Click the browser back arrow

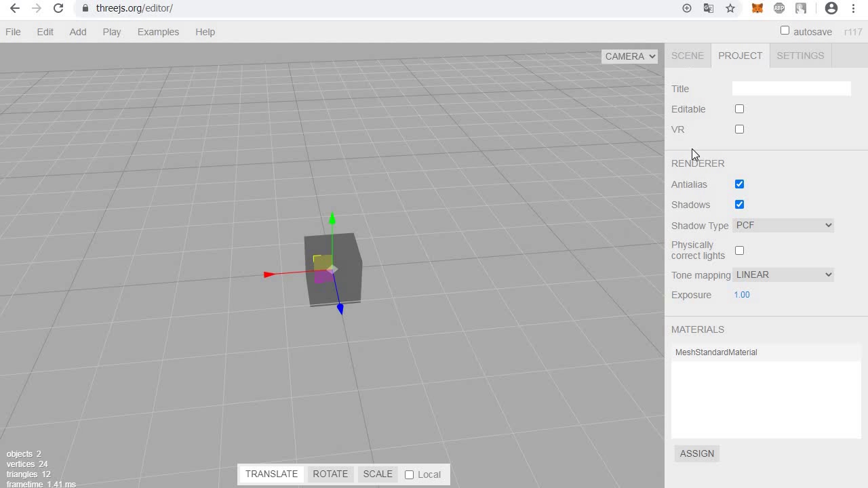(15, 8)
